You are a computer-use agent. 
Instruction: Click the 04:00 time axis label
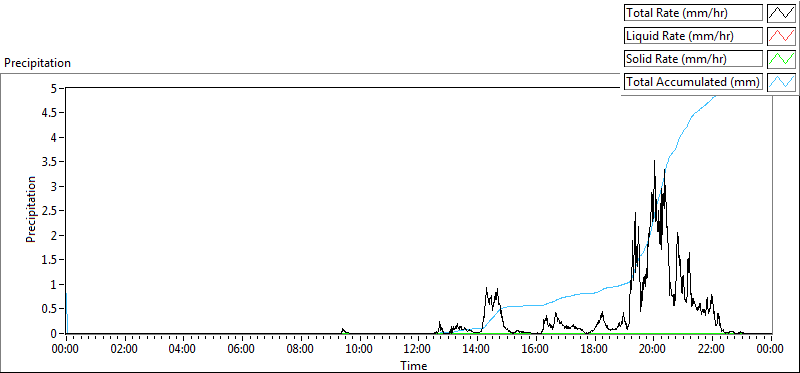pyautogui.click(x=183, y=350)
